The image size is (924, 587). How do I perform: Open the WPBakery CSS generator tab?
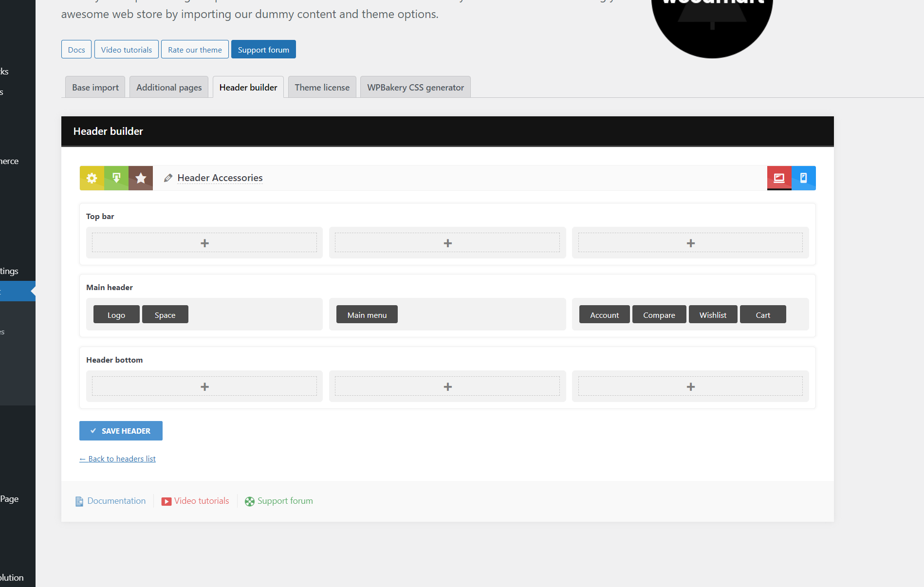point(416,87)
